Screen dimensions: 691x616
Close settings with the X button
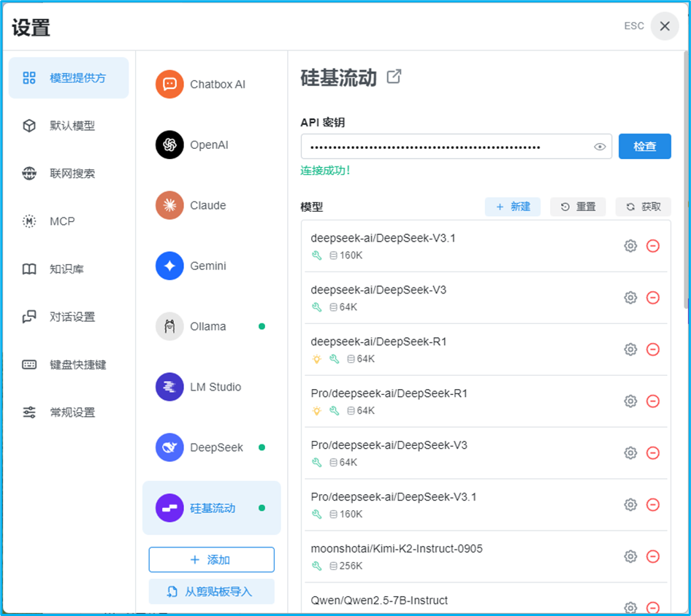[665, 26]
